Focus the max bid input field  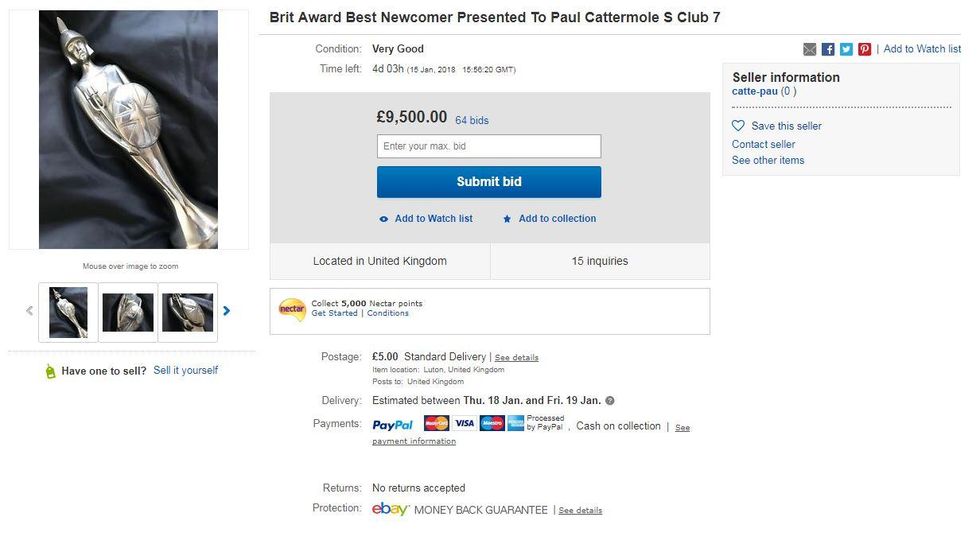[489, 146]
